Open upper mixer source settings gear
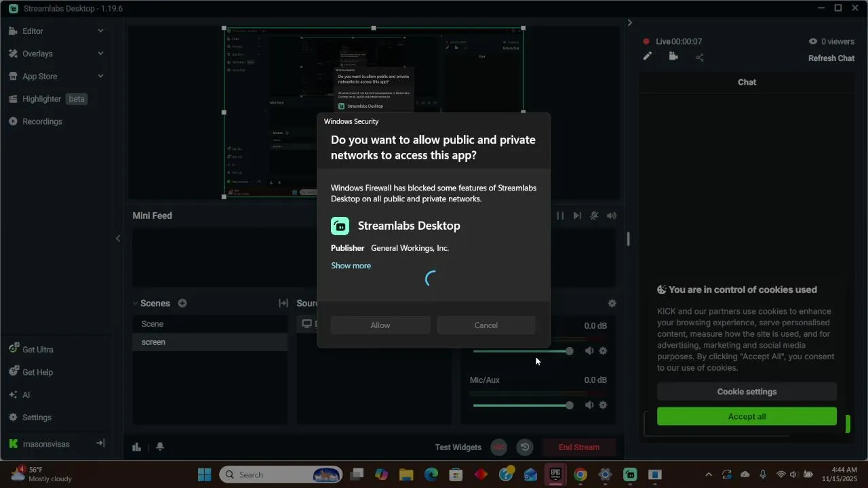This screenshot has width=868, height=488. click(x=603, y=351)
